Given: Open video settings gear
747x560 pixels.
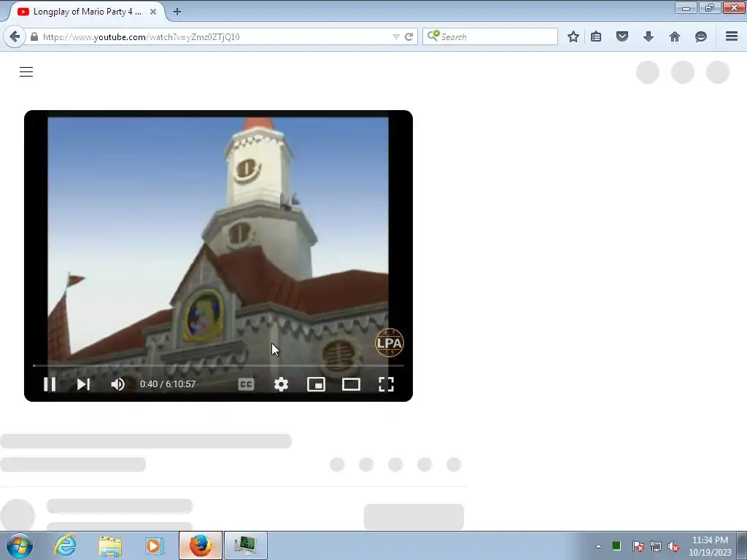Looking at the screenshot, I should pos(281,384).
